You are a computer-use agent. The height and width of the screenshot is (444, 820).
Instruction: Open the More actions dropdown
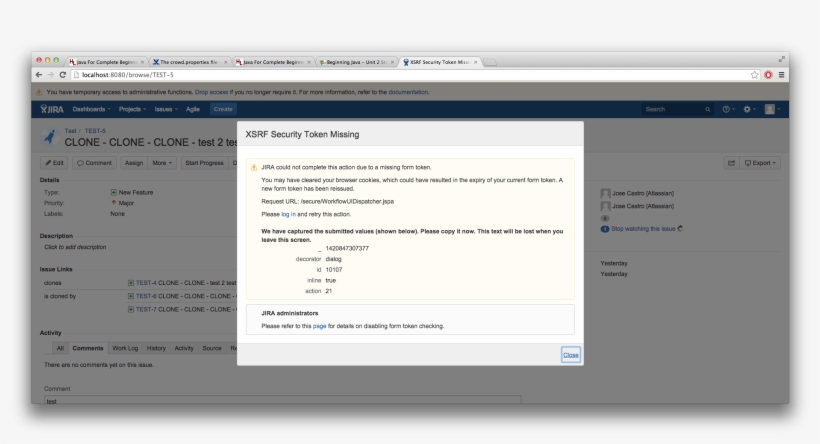162,162
